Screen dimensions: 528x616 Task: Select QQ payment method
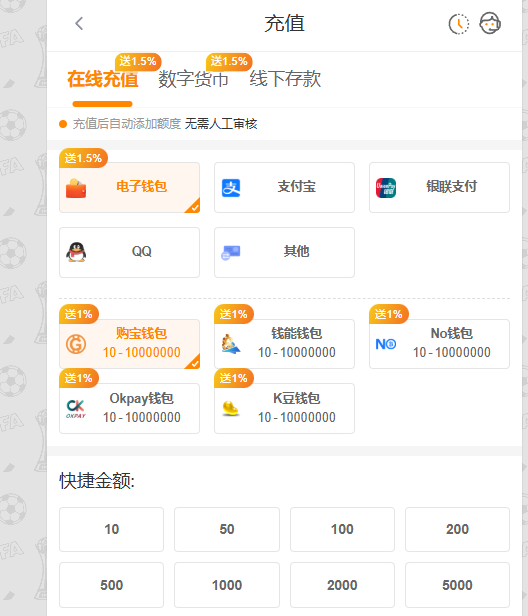click(x=129, y=252)
